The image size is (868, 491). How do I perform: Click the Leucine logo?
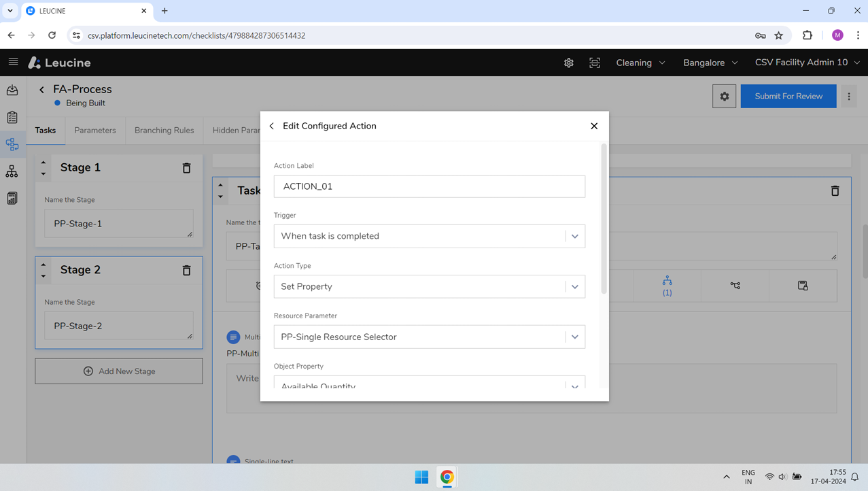(59, 63)
